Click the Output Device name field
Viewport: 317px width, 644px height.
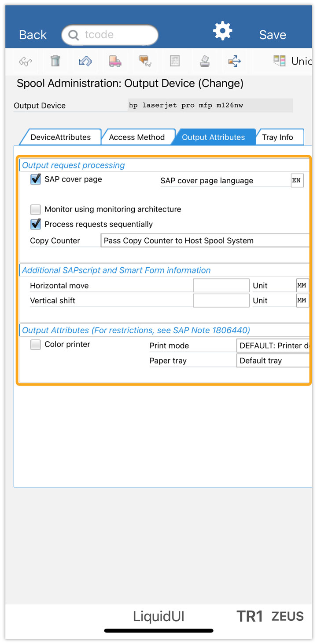210,106
